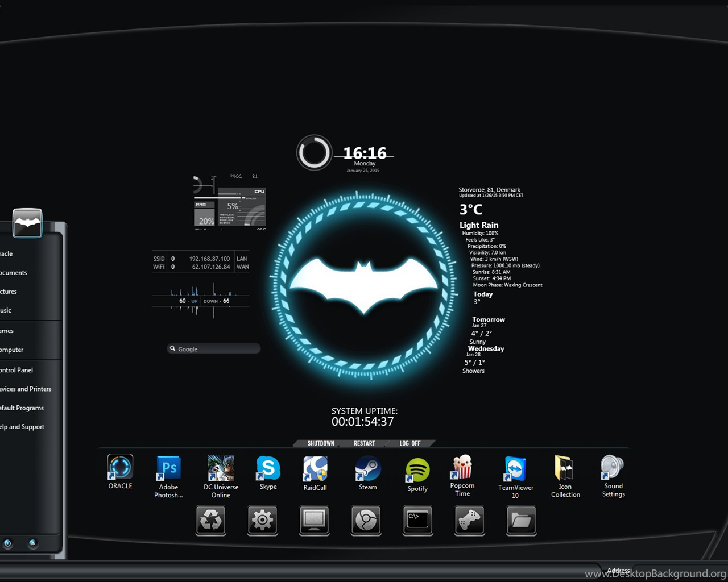Click the 16:16 clock time

(365, 153)
